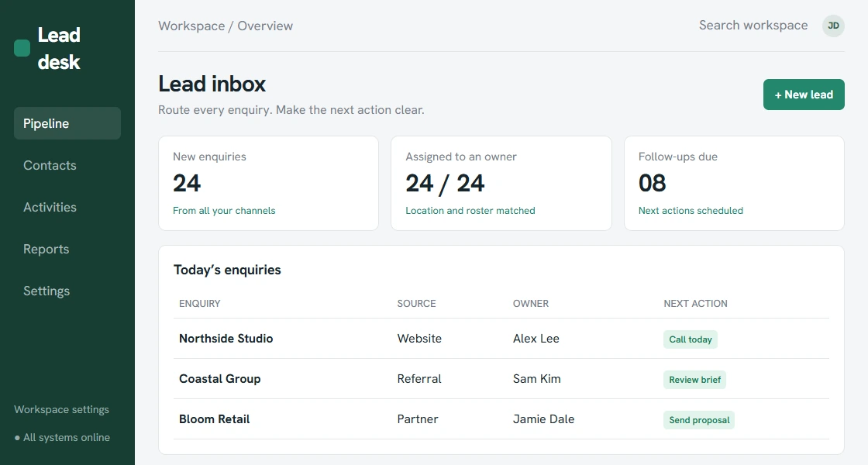Click the Send proposal action tag
Viewport: 868px width, 465px height.
[699, 420]
